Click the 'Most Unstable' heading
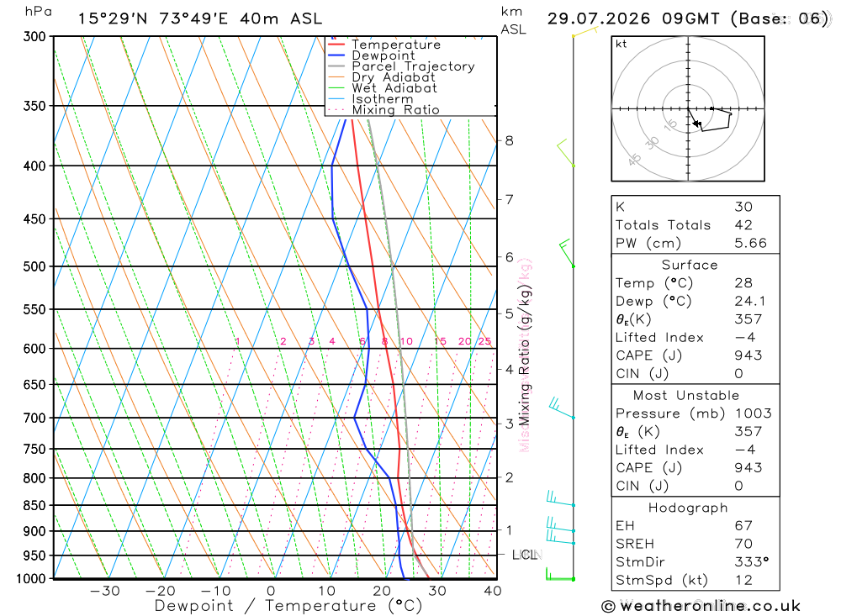Viewport: 841px width, 616px height. point(686,396)
